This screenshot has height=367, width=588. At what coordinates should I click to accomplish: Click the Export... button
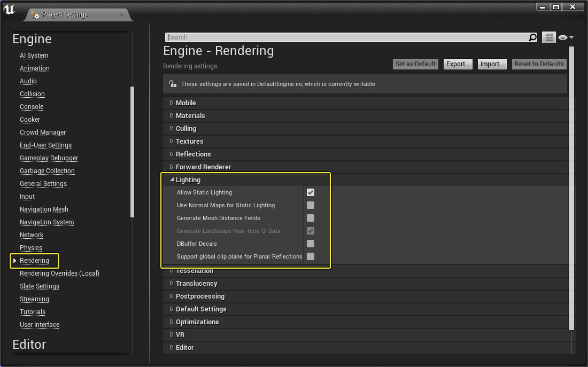pos(458,64)
